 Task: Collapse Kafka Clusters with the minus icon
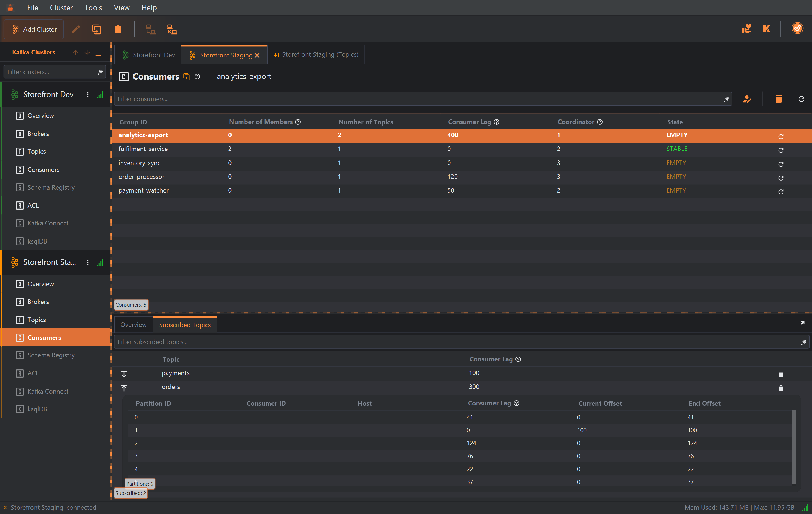coord(98,55)
